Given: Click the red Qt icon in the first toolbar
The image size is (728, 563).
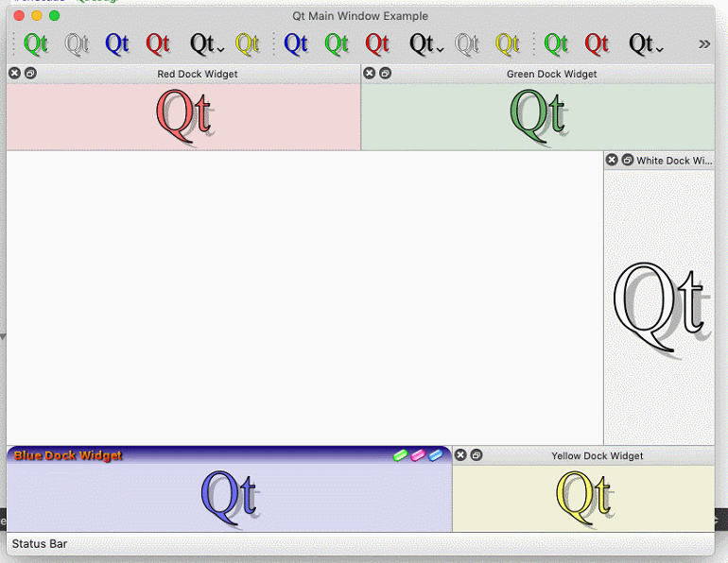Looking at the screenshot, I should 158,44.
